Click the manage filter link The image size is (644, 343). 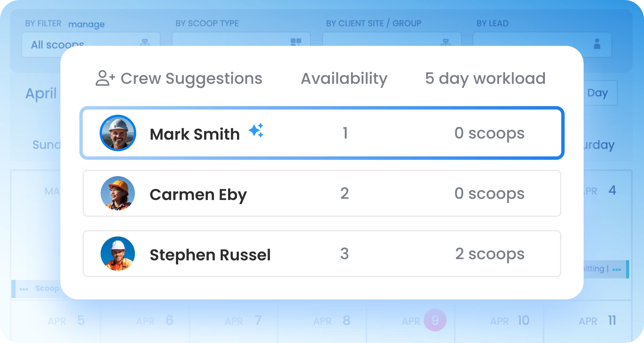pos(86,25)
